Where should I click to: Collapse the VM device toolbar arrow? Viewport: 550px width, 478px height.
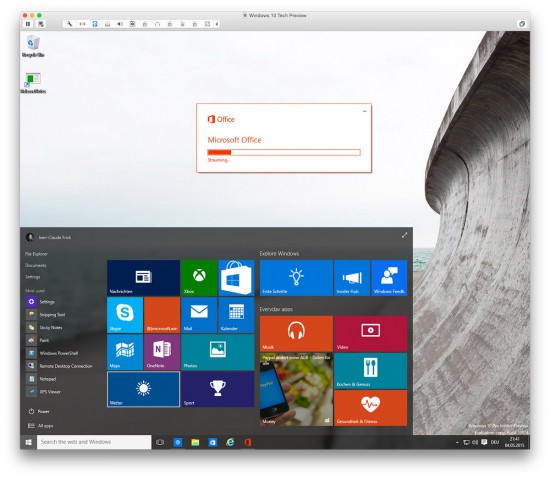point(217,24)
